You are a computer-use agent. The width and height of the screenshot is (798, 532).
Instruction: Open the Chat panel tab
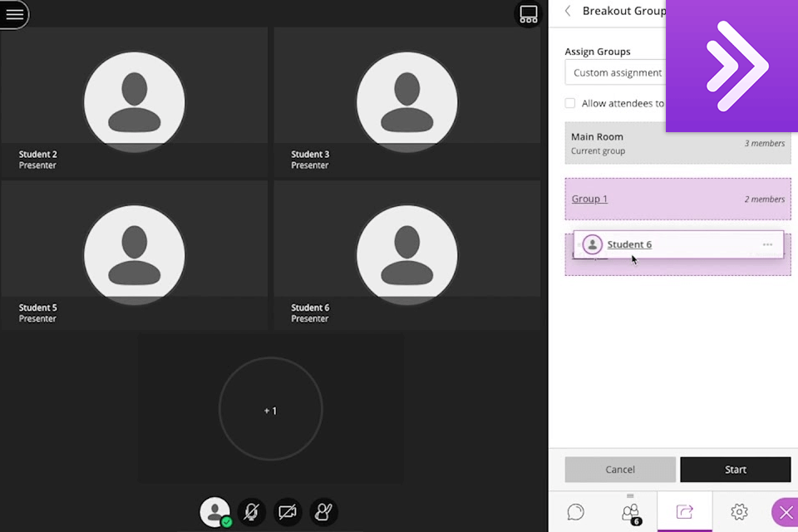click(575, 512)
